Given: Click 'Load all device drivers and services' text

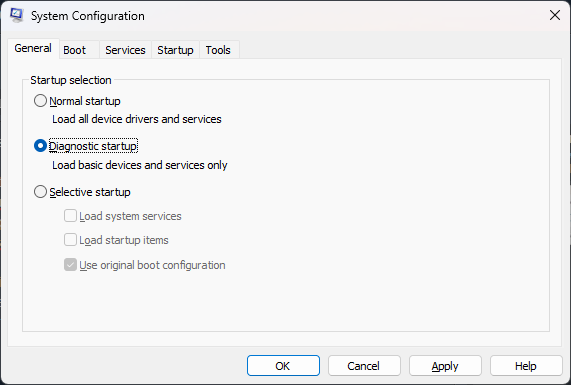Looking at the screenshot, I should coord(137,119).
